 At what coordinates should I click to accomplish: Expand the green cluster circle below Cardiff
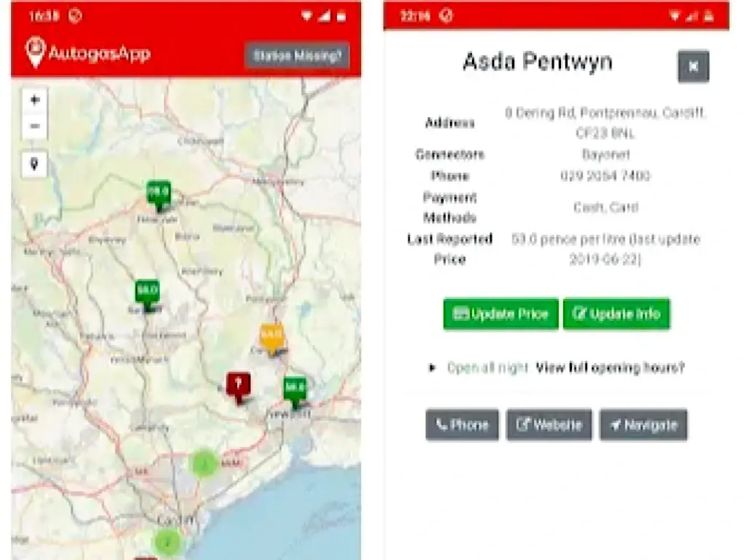point(167,542)
